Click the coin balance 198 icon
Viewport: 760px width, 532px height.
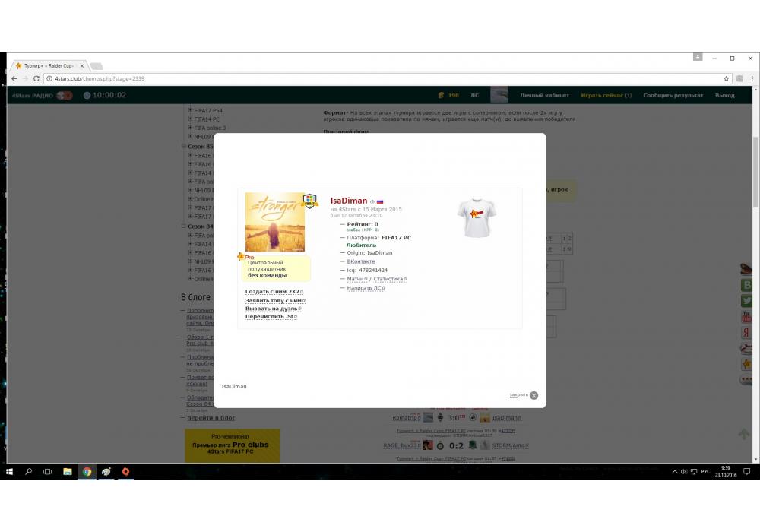click(x=441, y=96)
